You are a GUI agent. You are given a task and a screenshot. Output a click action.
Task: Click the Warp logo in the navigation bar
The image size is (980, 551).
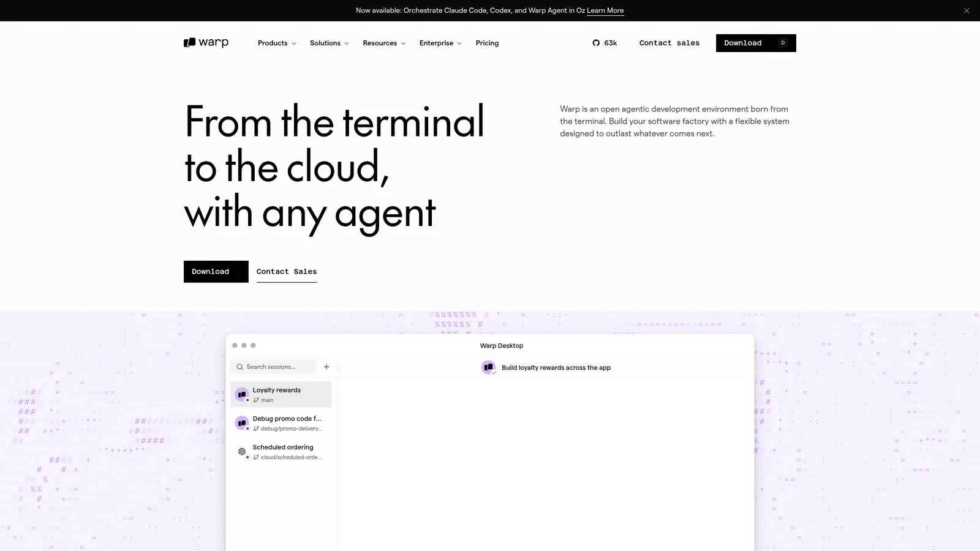206,42
